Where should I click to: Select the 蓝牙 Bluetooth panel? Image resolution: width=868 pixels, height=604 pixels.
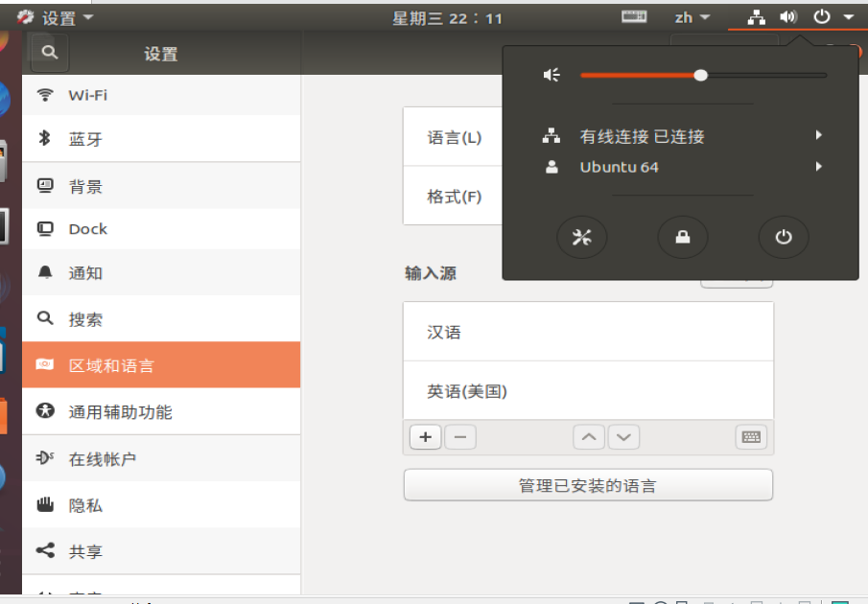pos(161,139)
